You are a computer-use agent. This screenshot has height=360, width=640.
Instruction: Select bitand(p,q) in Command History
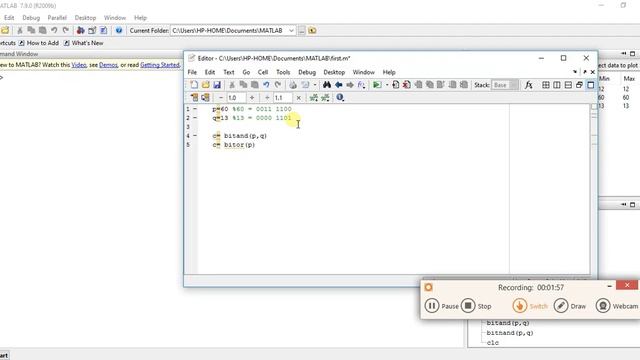pyautogui.click(x=508, y=323)
